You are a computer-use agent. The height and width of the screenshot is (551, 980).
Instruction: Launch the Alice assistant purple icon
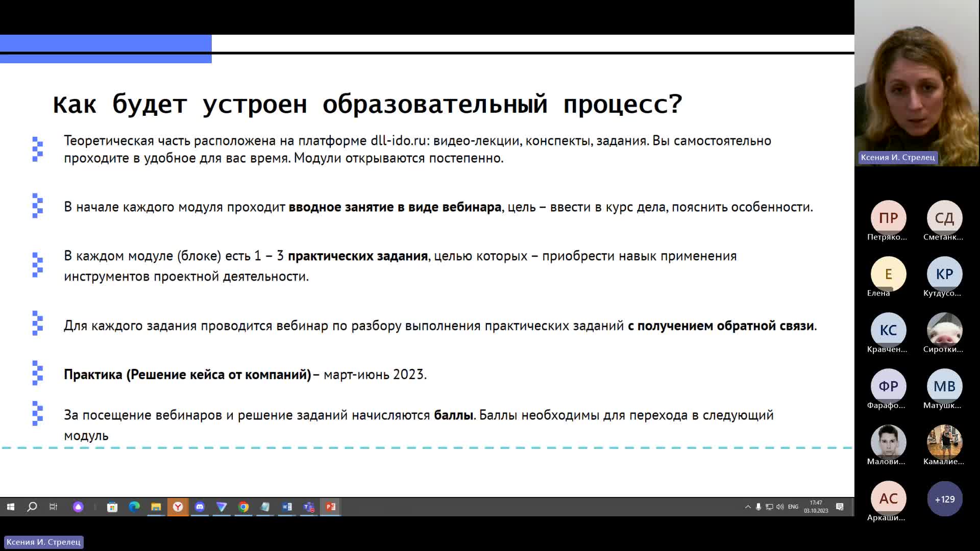78,507
